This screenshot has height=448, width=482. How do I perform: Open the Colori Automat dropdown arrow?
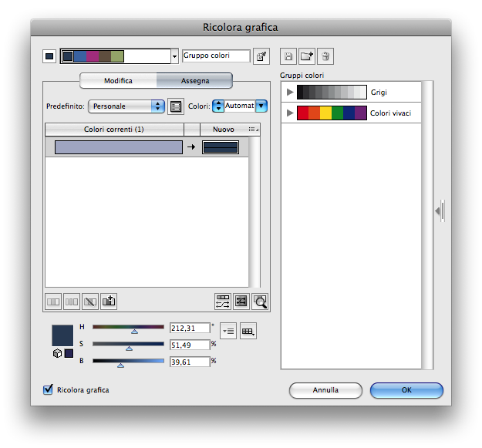coord(261,106)
